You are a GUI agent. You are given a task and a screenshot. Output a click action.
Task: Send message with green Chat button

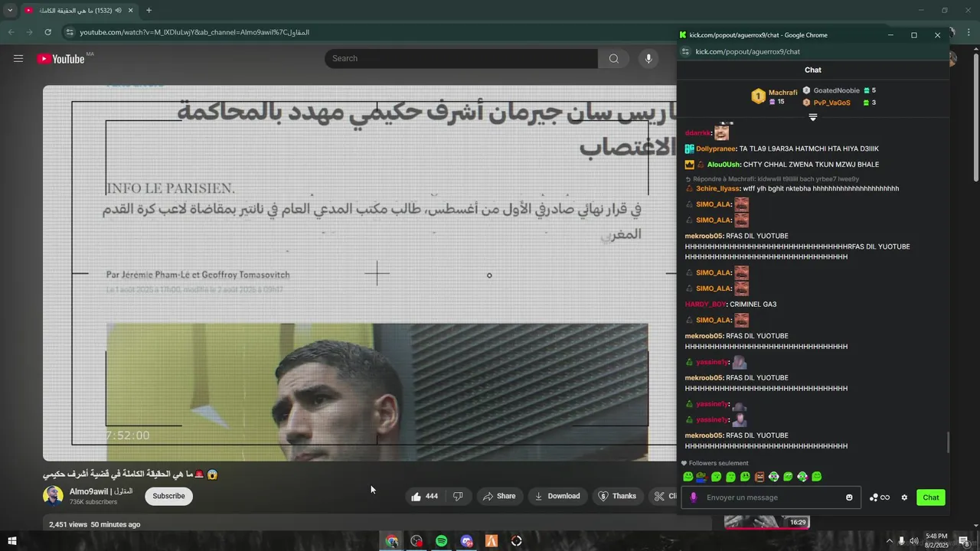tap(931, 497)
